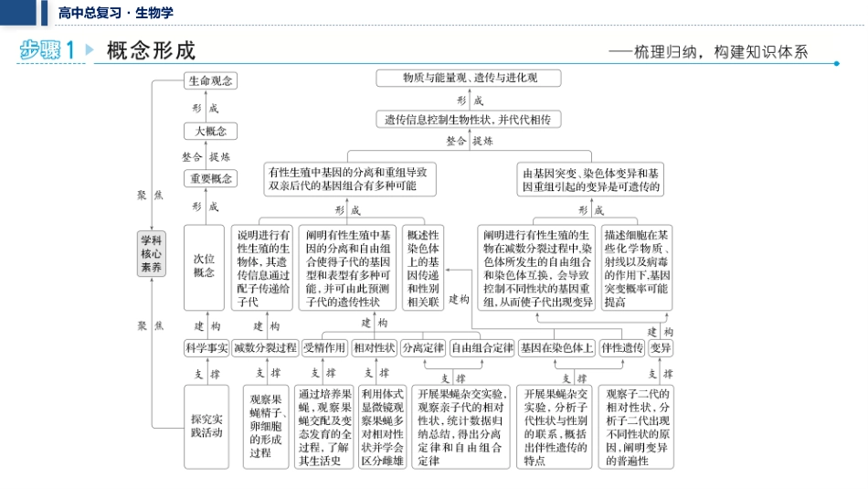Select the 变异 box
The height and width of the screenshot is (489, 868).
[x=661, y=347]
